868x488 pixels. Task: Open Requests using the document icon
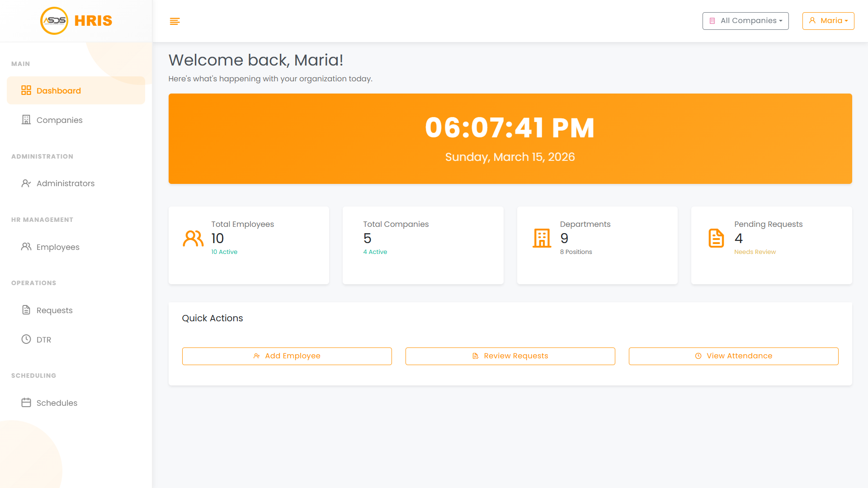(26, 310)
